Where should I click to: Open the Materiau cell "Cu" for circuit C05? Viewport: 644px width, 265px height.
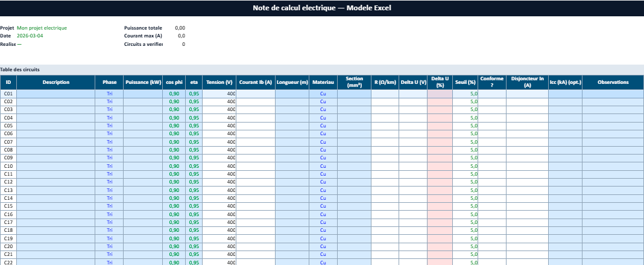(323, 126)
